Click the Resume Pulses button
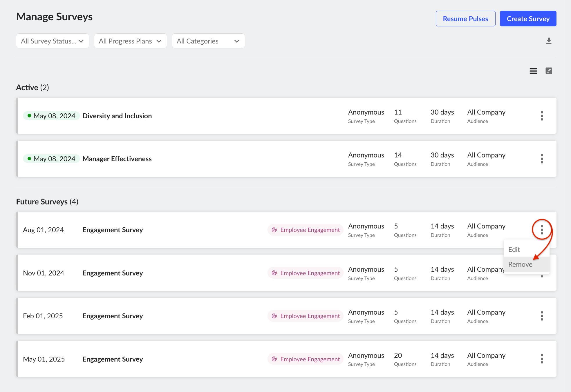 (465, 19)
